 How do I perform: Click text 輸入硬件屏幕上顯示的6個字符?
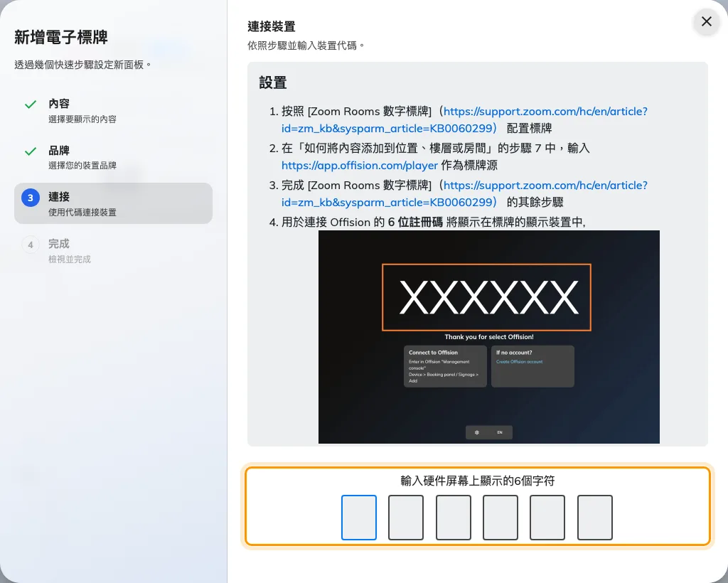tap(477, 481)
